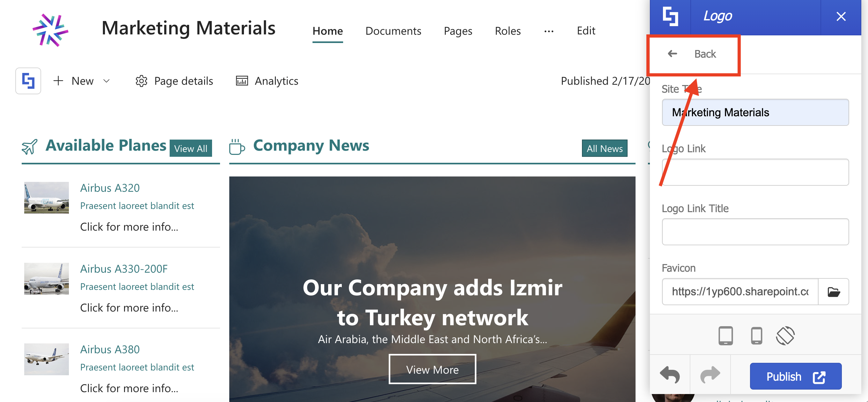Open the Analytics toolbar item
Image resolution: width=868 pixels, height=402 pixels.
point(267,81)
